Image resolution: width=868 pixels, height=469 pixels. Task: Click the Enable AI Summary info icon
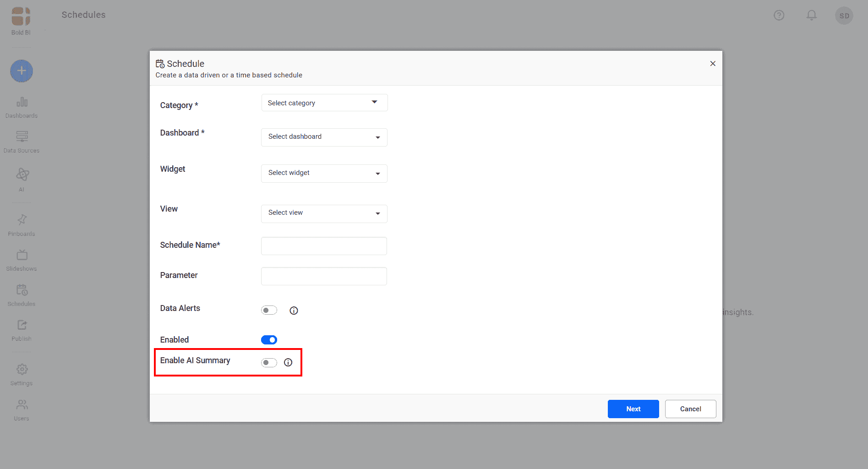point(288,362)
